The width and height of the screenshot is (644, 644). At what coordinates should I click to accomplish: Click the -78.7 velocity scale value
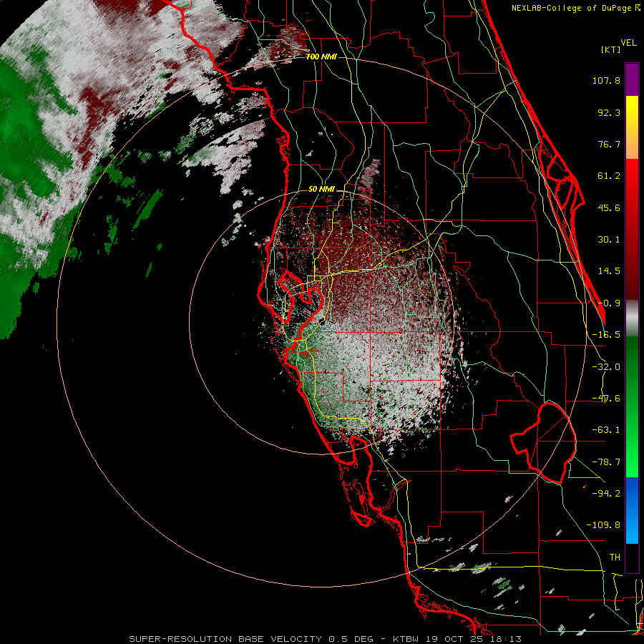(x=606, y=462)
